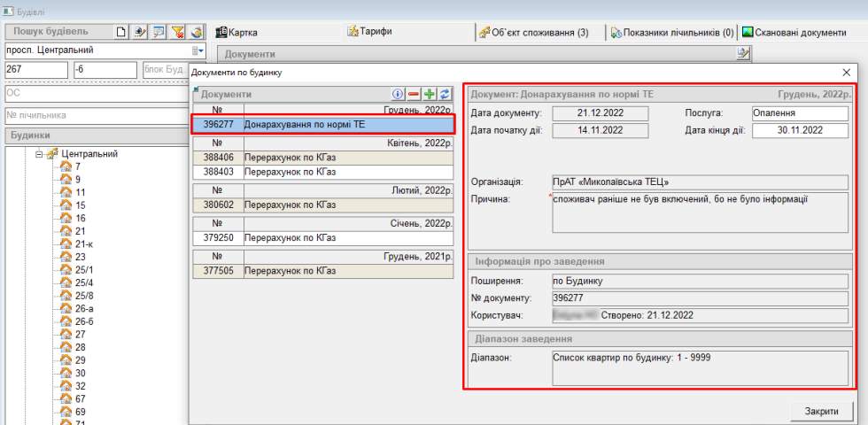Click the new blank page icon in building search

122,32
